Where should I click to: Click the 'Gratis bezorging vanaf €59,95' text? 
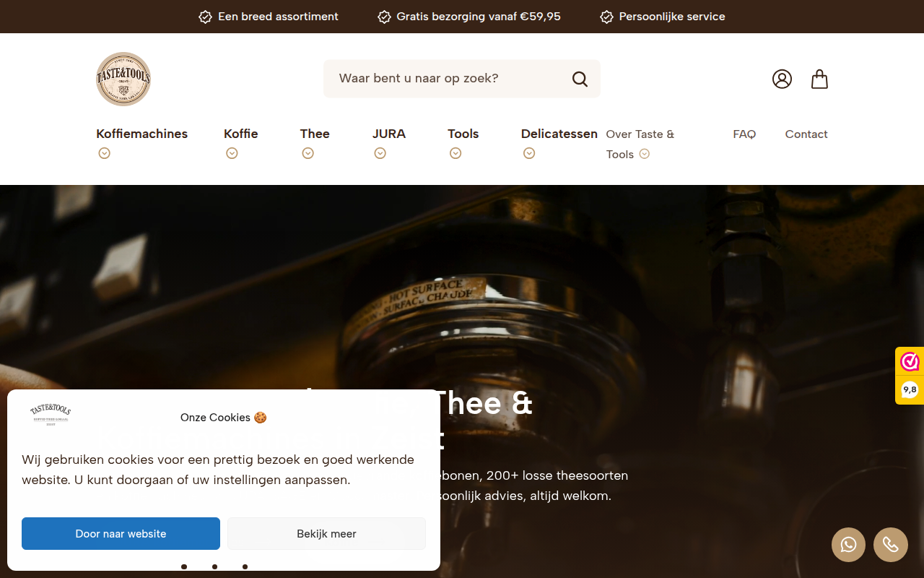pos(479,17)
